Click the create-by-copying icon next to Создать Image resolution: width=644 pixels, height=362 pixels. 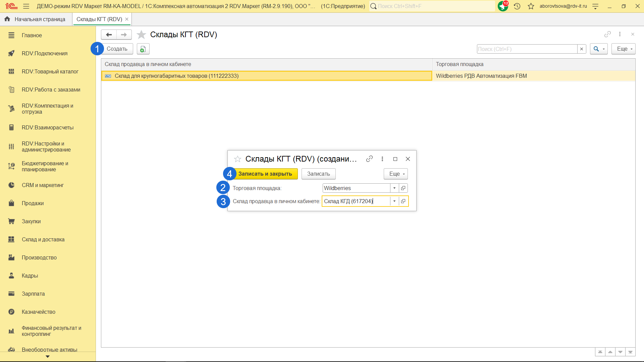(x=143, y=49)
